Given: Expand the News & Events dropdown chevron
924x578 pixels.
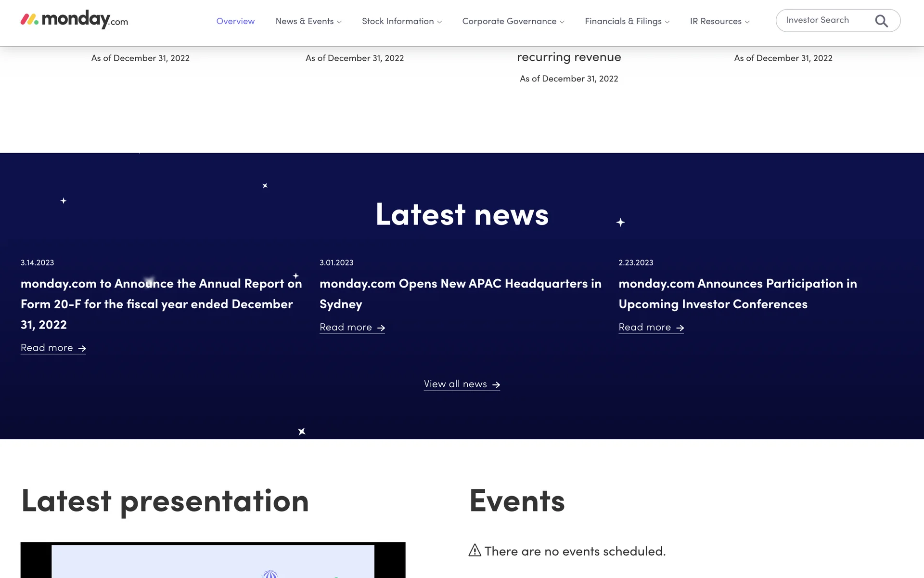Looking at the screenshot, I should point(339,22).
